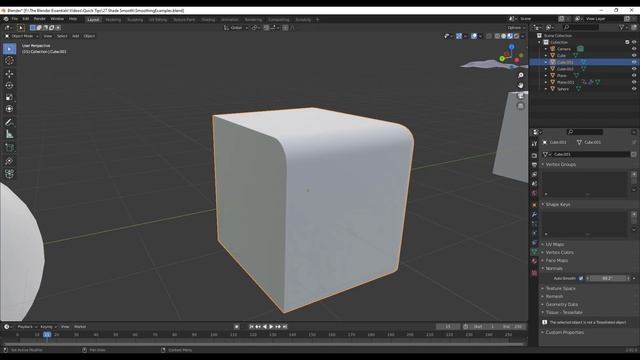Toggle visibility eye for Sphere
The height and width of the screenshot is (360, 640).
[634, 89]
